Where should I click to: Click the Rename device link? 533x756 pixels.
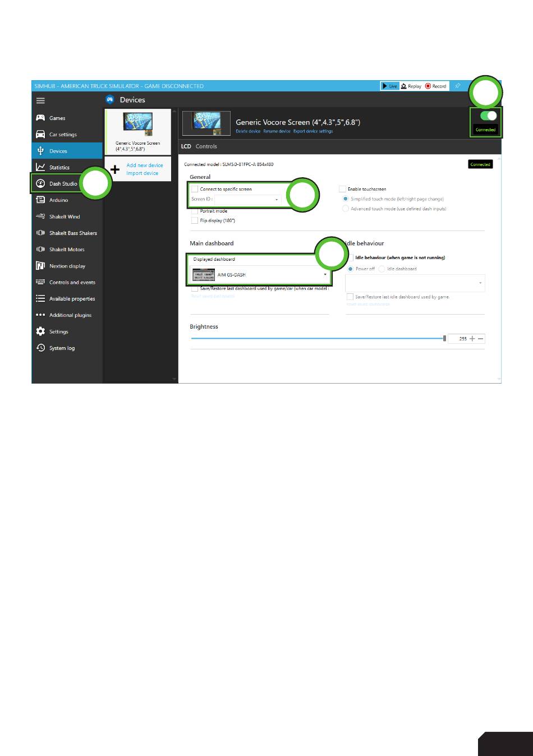coord(277,131)
